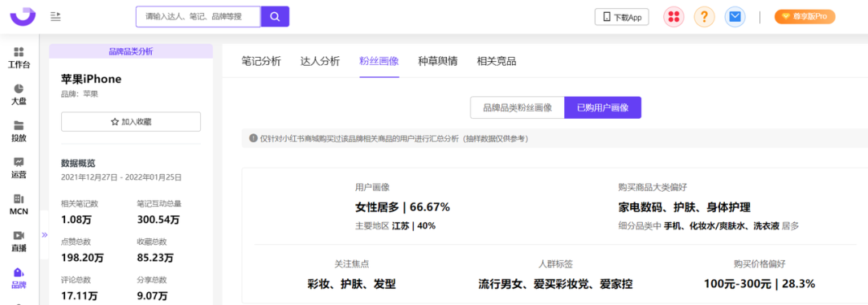Image resolution: width=868 pixels, height=305 pixels.
Task: Click the 分享总数 value 9.07万
Action: click(152, 295)
